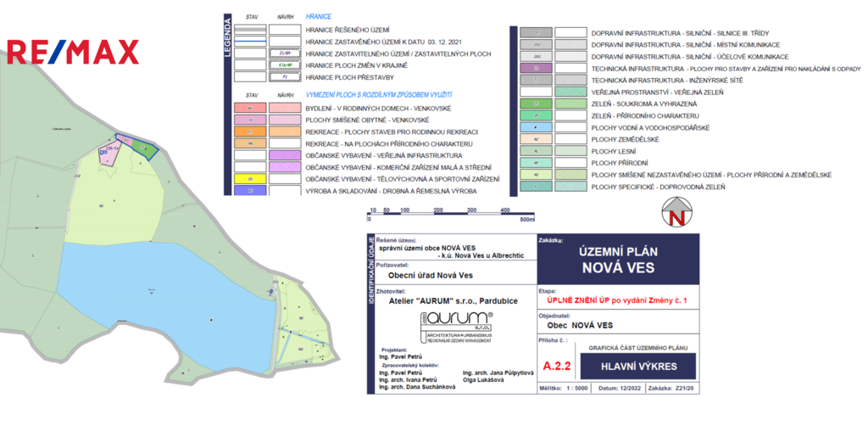Click the blue water areas legend swatch
Screen dimensions: 868x448
pos(536,127)
